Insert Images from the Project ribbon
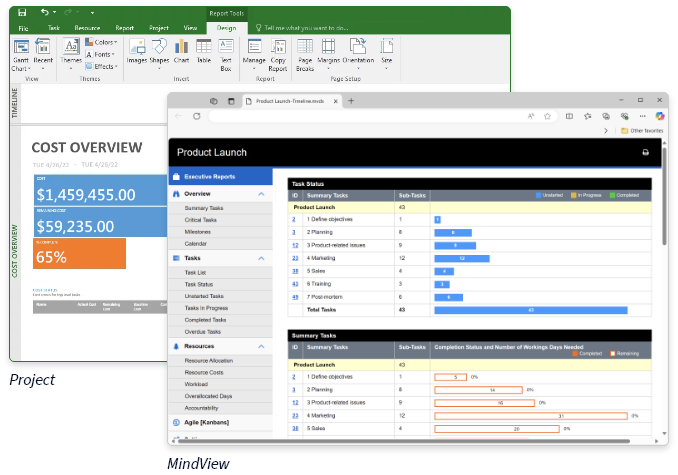This screenshot has width=678, height=475. [x=137, y=52]
